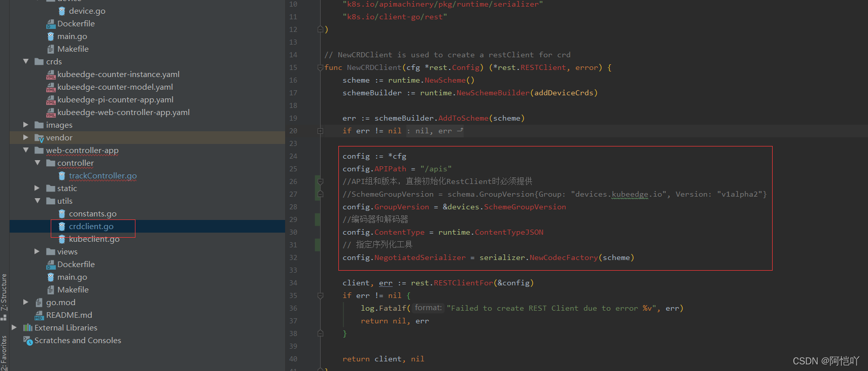Image resolution: width=868 pixels, height=371 pixels.
Task: Collapse the web-controller-app folder
Action: coord(26,150)
